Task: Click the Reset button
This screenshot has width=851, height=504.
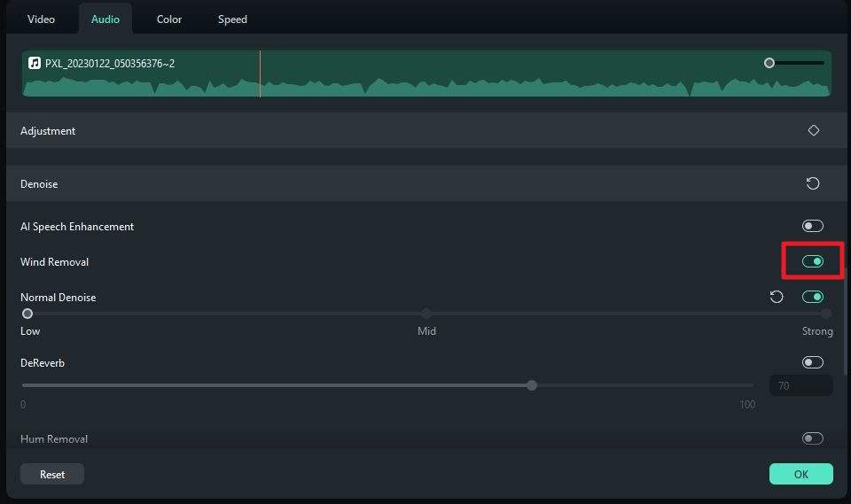Action: pyautogui.click(x=52, y=474)
